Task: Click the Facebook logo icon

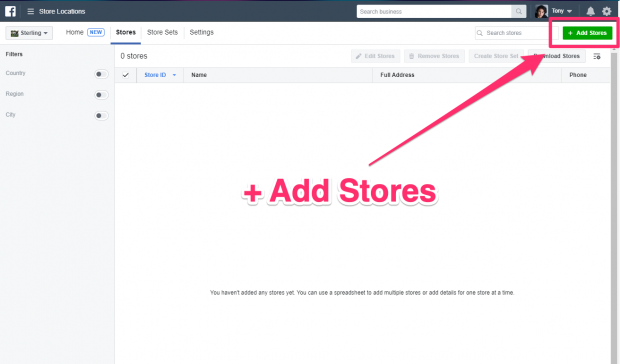Action: point(10,11)
